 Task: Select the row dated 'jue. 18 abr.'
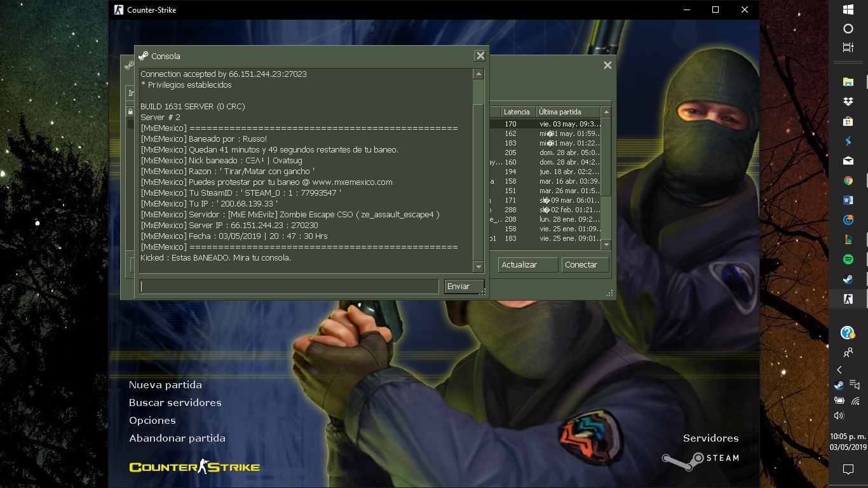(545, 172)
